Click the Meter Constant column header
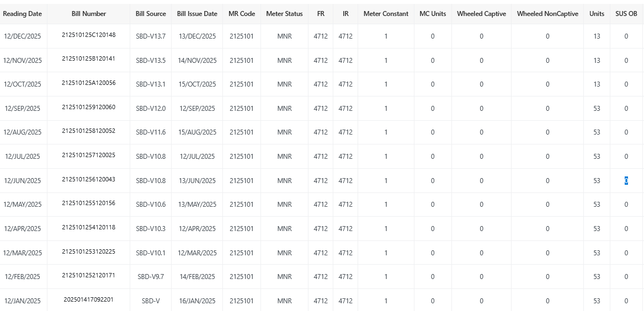 pyautogui.click(x=386, y=14)
